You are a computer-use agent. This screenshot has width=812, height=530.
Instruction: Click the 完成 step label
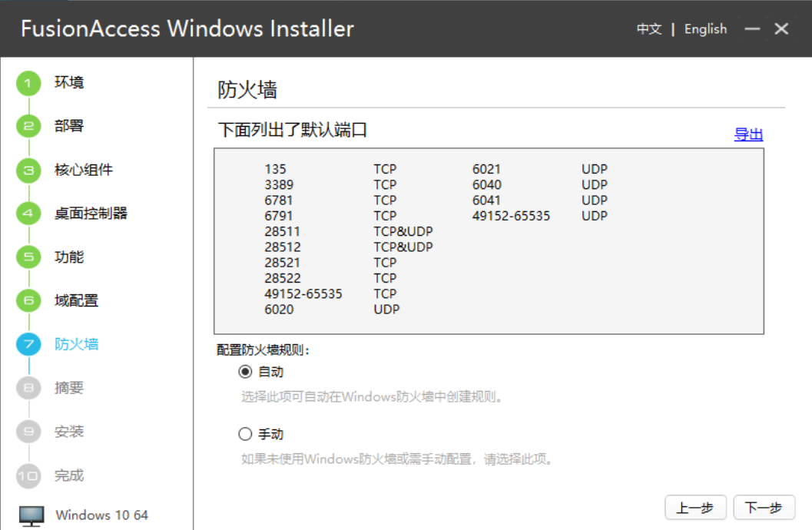[x=69, y=475]
